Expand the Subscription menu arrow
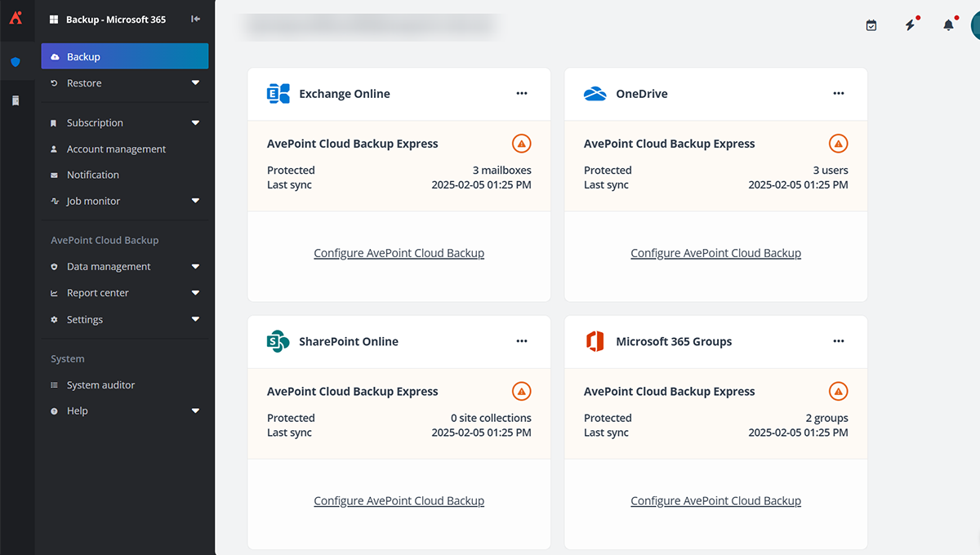Image resolution: width=980 pixels, height=555 pixels. pos(195,123)
